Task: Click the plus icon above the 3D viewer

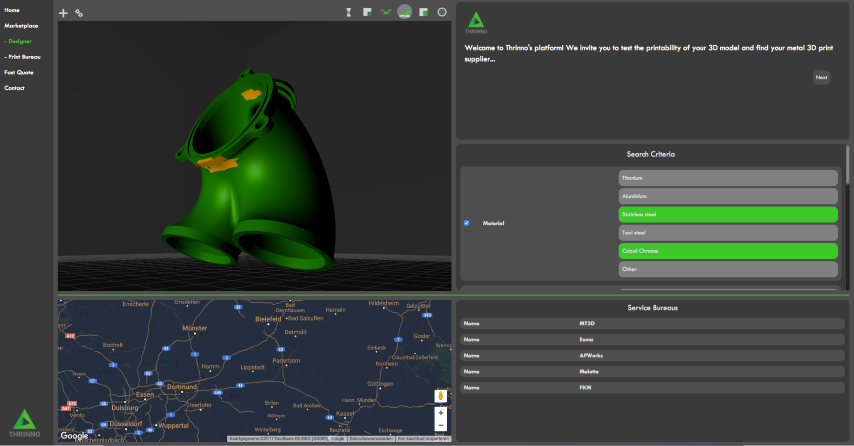Action: tap(64, 13)
